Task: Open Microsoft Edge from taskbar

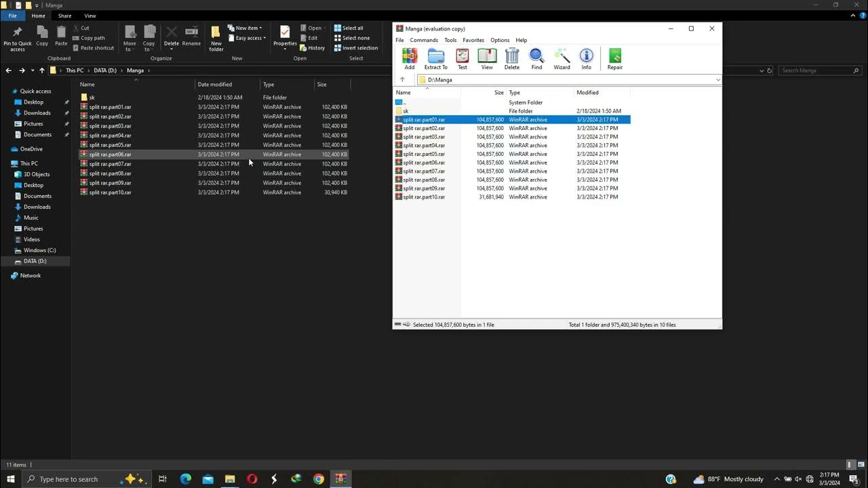Action: [x=185, y=479]
